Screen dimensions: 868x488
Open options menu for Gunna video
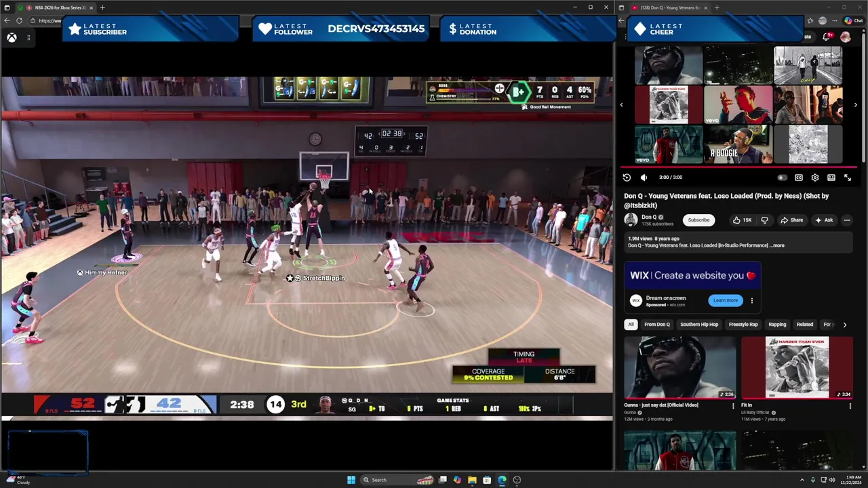(x=733, y=406)
